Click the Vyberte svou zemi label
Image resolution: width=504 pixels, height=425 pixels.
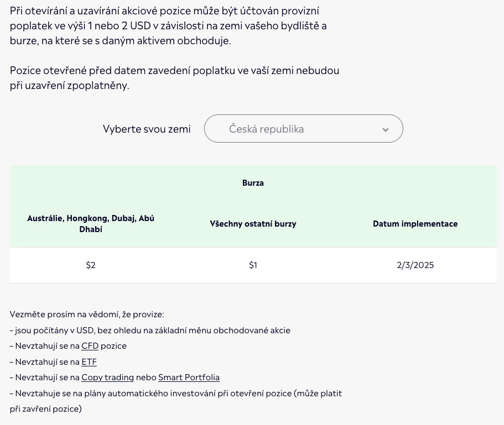[x=147, y=129]
